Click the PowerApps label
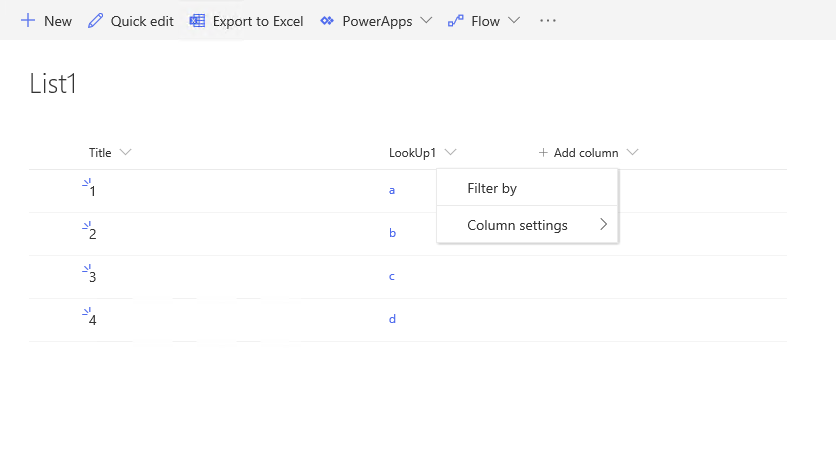 pyautogui.click(x=377, y=21)
